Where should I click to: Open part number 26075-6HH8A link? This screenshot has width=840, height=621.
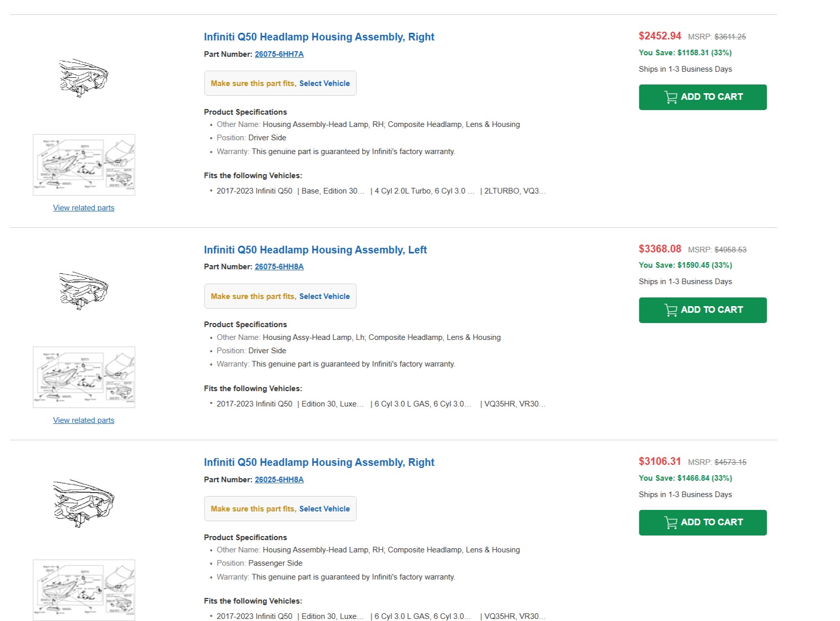tap(279, 267)
